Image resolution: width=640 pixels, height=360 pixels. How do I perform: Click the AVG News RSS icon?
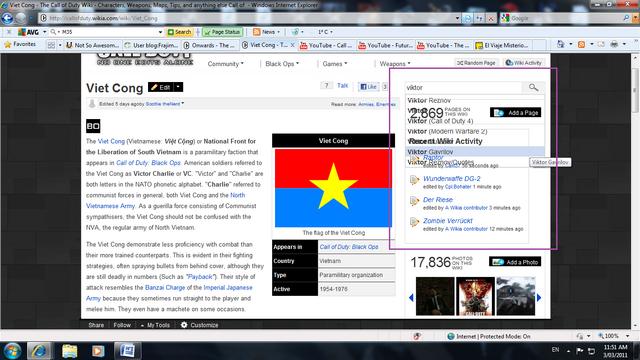coord(257,32)
